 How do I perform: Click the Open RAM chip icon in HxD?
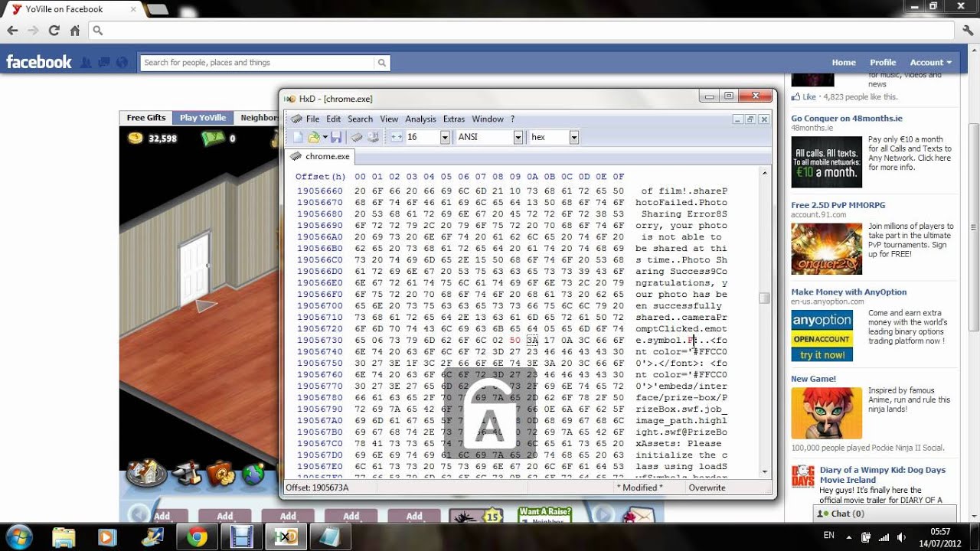point(357,137)
